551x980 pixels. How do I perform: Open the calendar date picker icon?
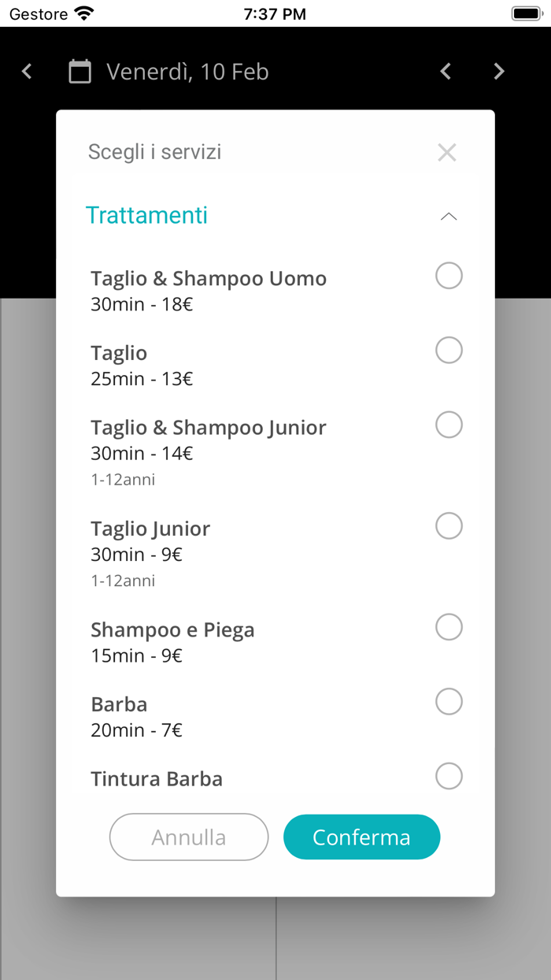80,71
